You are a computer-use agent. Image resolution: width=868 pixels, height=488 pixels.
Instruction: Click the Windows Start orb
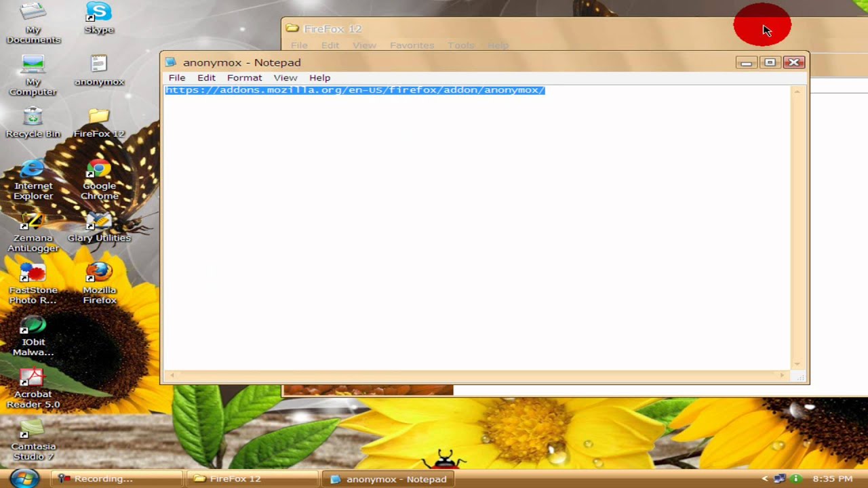(24, 478)
